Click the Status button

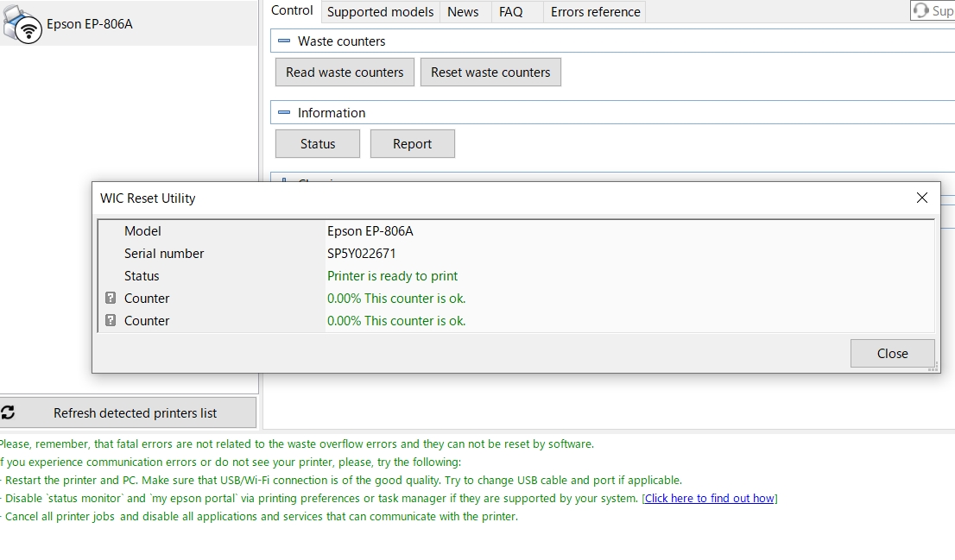point(317,143)
